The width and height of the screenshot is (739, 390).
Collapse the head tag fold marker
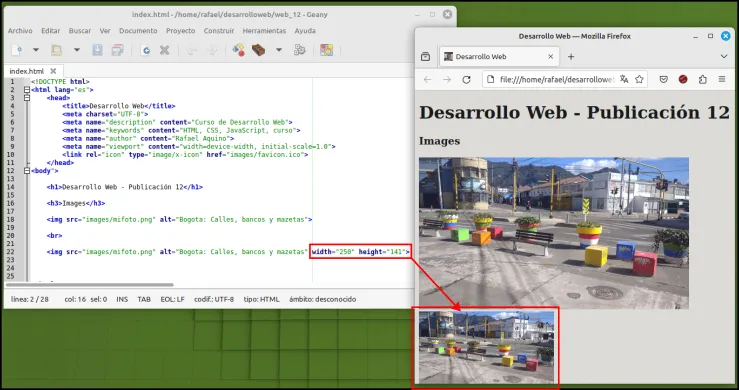[x=27, y=98]
